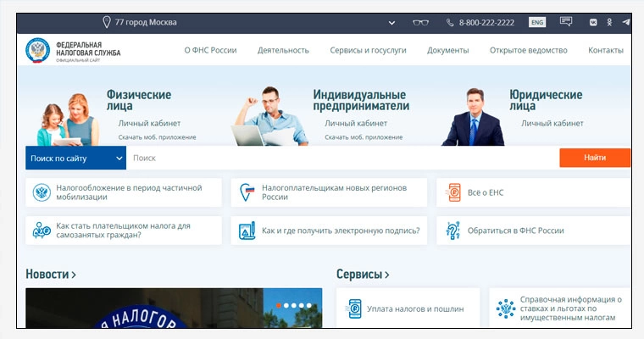Click the phone handset icon
The width and height of the screenshot is (644, 339).
[450, 23]
